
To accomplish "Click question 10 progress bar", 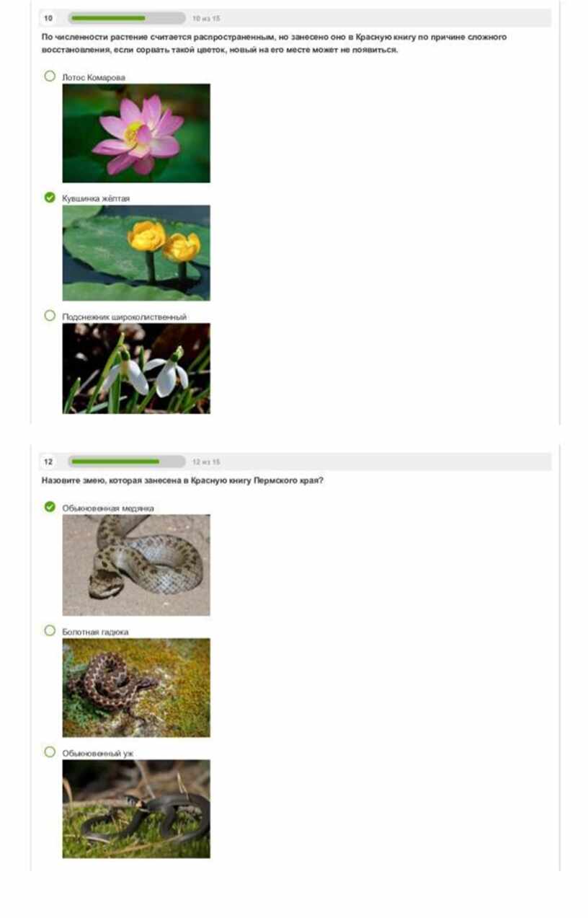I will point(127,18).
